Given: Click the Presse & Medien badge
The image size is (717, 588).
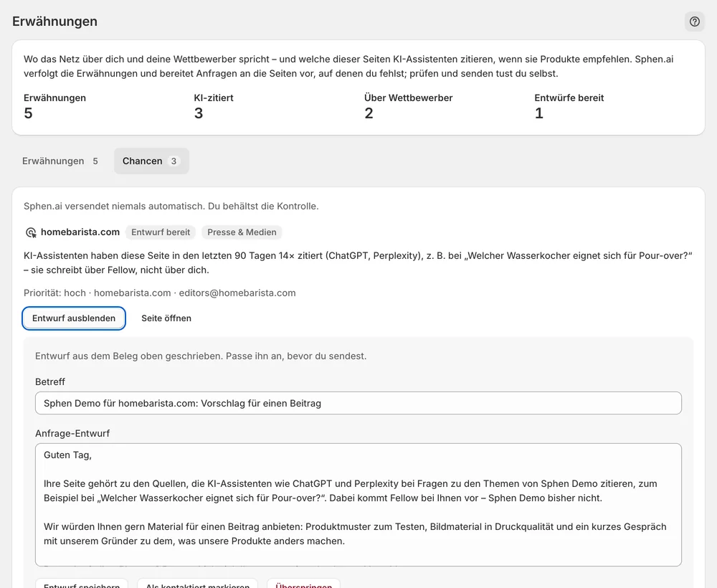Looking at the screenshot, I should click(x=242, y=232).
